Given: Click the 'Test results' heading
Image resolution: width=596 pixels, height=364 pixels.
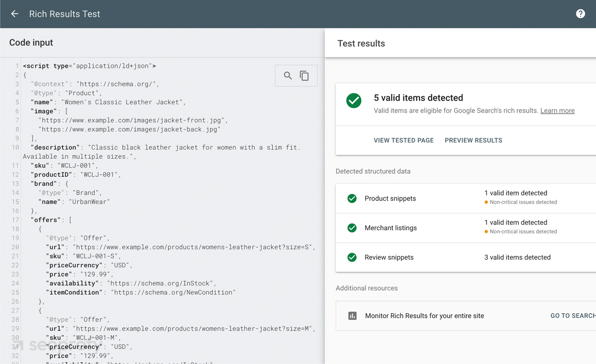Looking at the screenshot, I should coord(361,43).
